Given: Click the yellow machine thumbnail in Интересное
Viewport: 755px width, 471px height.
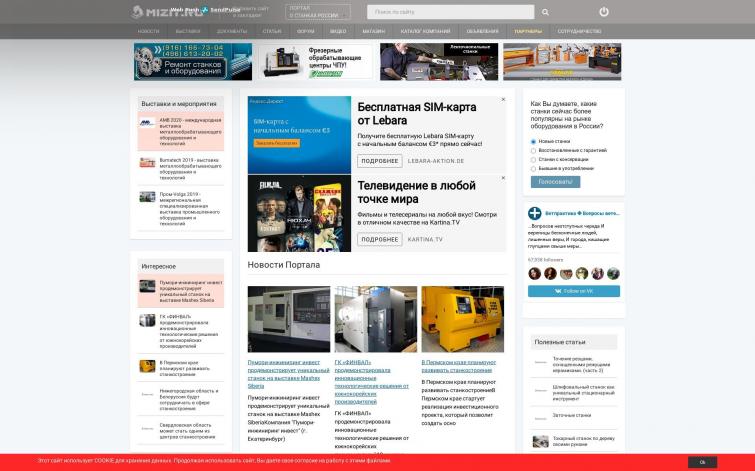Looking at the screenshot, I should pos(147,366).
